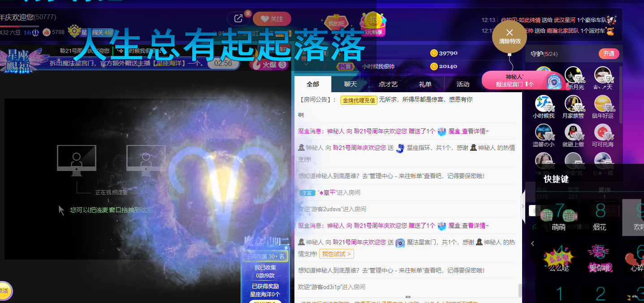Click the 魔法星宫门 gift icon in chat
Viewport: 644px width, 303px height.
click(x=400, y=243)
